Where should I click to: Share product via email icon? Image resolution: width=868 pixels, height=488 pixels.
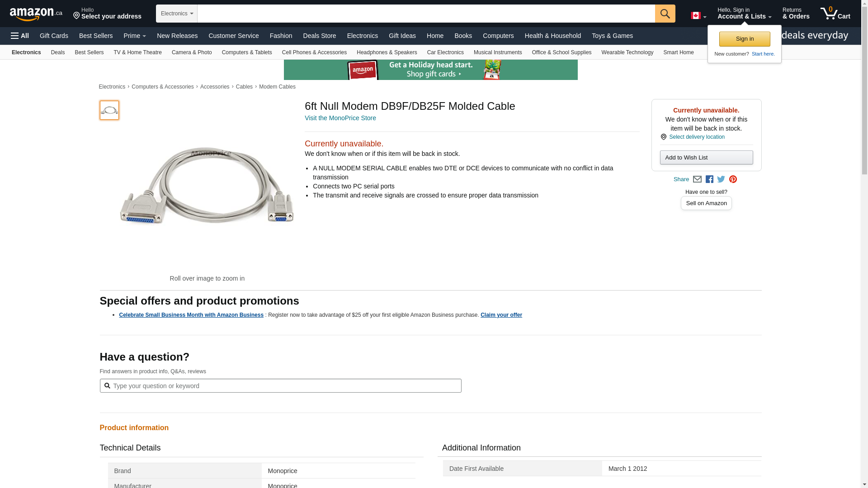(x=697, y=179)
